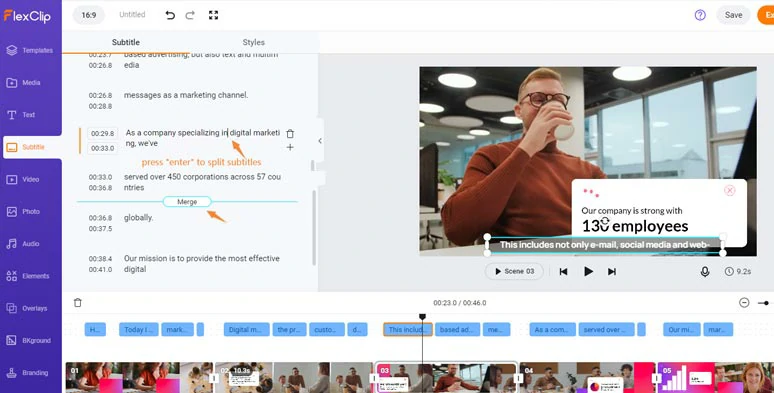
Task: Enter fullscreen preview mode
Action: point(213,15)
